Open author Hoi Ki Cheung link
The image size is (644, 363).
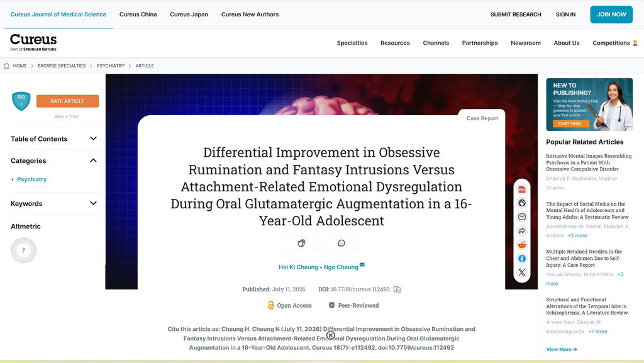[298, 267]
